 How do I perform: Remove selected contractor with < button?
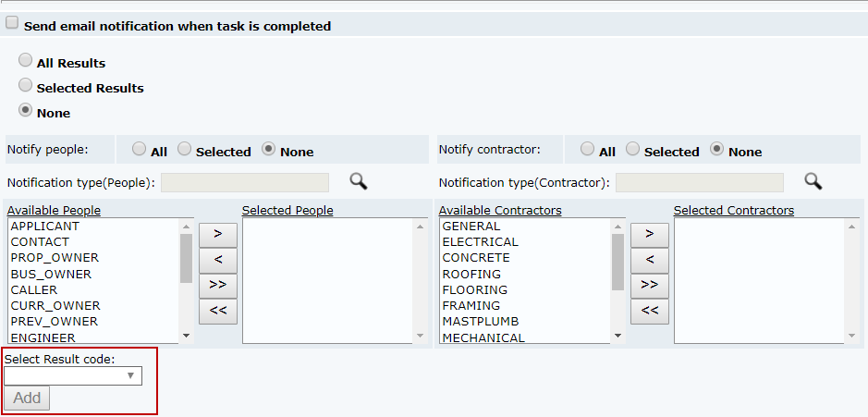click(650, 260)
